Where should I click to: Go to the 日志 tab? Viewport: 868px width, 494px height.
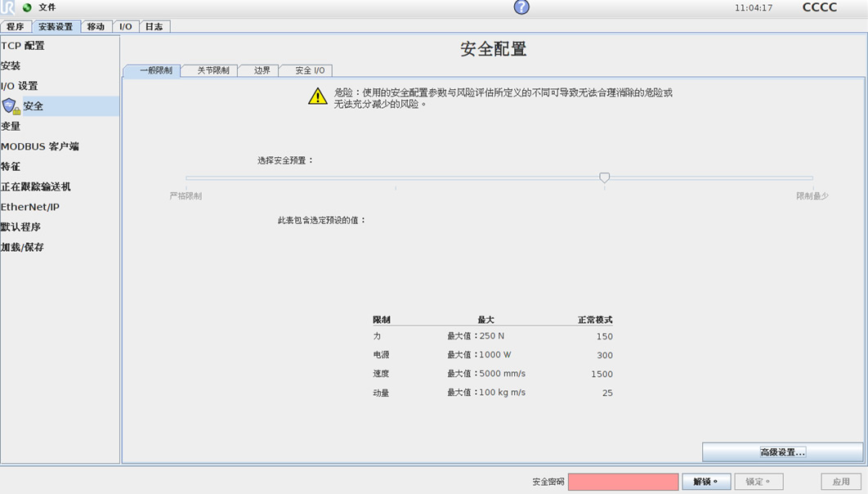coord(154,27)
